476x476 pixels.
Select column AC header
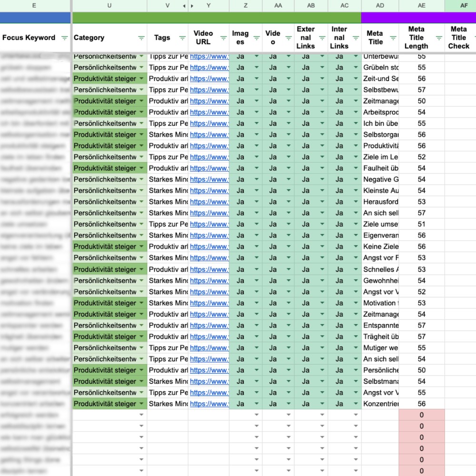click(345, 6)
